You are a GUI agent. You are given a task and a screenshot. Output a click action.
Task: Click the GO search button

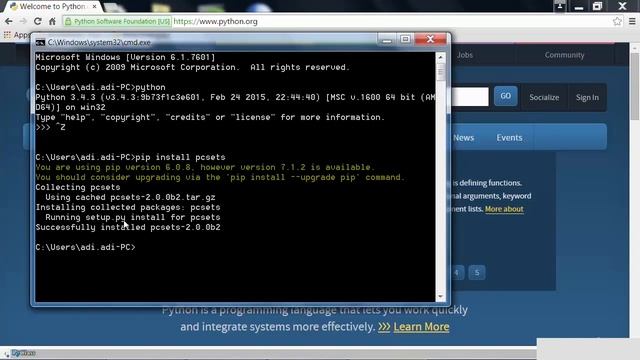point(506,96)
